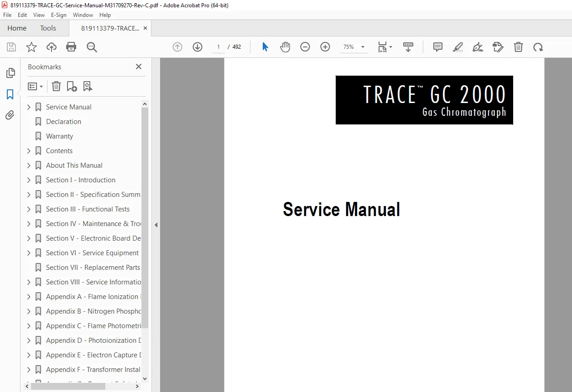Click bookmarks vertical scrollbar thumb
This screenshot has width=572, height=392.
click(145, 218)
